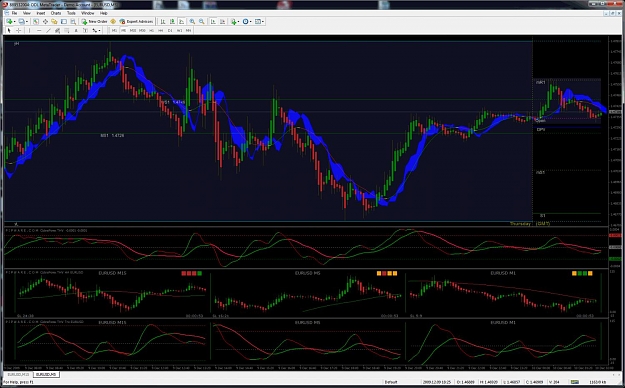The width and height of the screenshot is (625, 388).
Task: Switch timeframe to H4
Action: (161, 30)
